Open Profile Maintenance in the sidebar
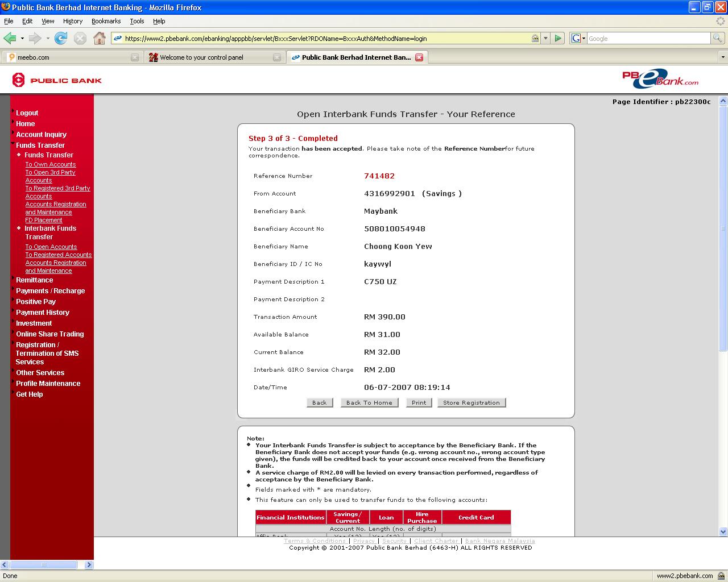728x582 pixels. (48, 384)
